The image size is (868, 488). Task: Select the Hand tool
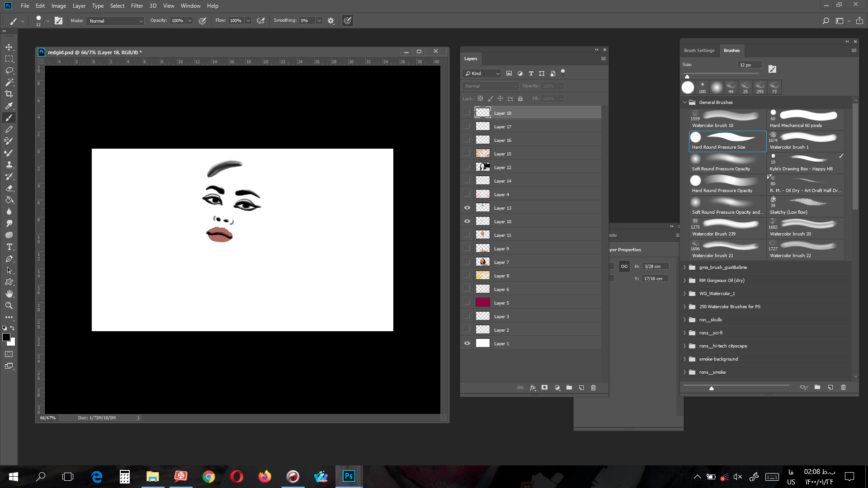click(x=9, y=294)
